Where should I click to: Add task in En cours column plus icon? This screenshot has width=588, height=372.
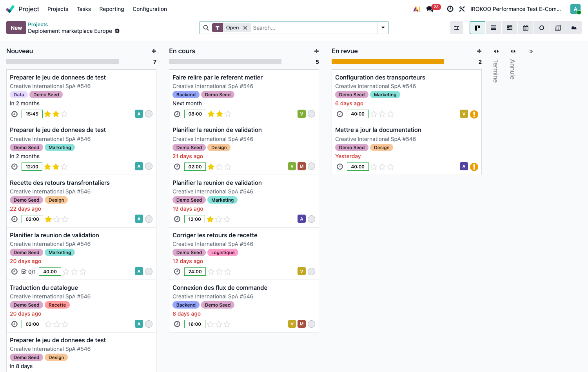point(317,51)
